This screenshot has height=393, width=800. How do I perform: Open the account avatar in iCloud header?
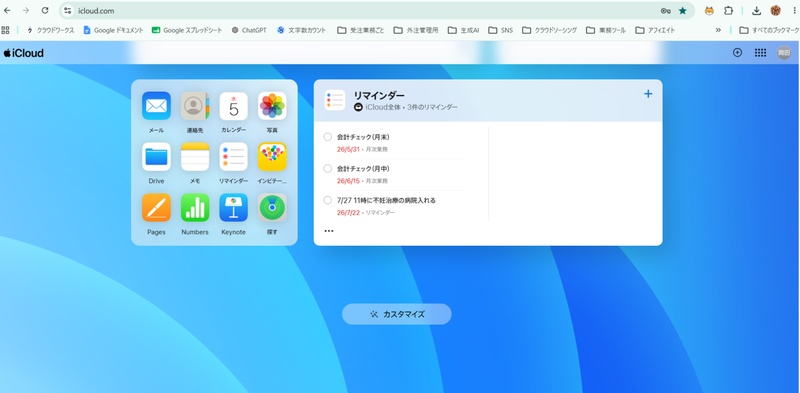click(784, 53)
